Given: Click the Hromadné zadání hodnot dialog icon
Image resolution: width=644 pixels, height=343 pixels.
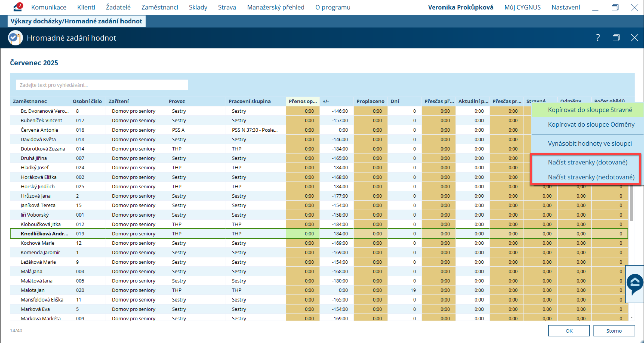Looking at the screenshot, I should pyautogui.click(x=15, y=38).
